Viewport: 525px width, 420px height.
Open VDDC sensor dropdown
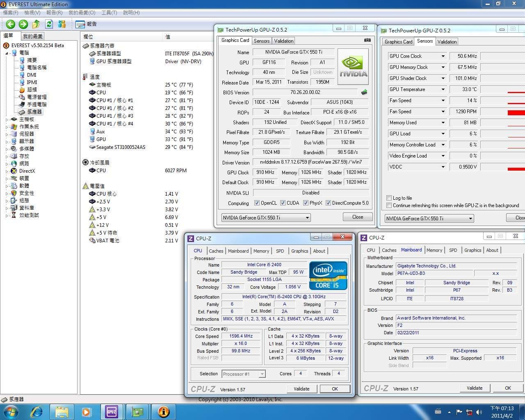(x=443, y=167)
